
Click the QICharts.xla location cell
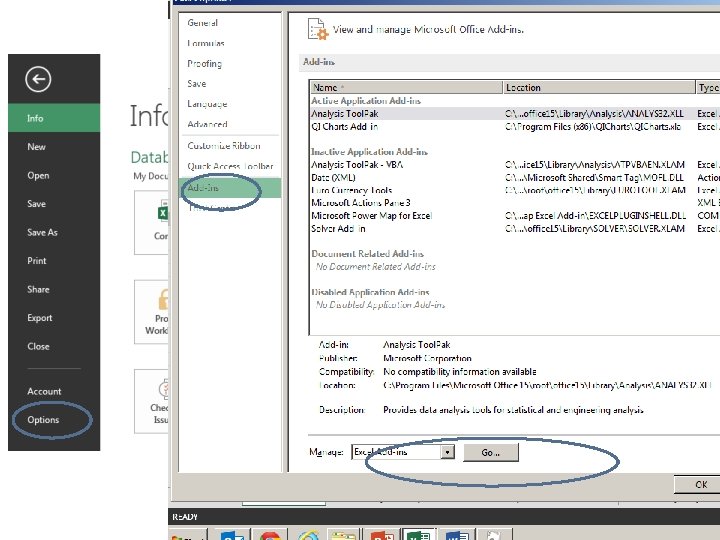click(x=593, y=126)
